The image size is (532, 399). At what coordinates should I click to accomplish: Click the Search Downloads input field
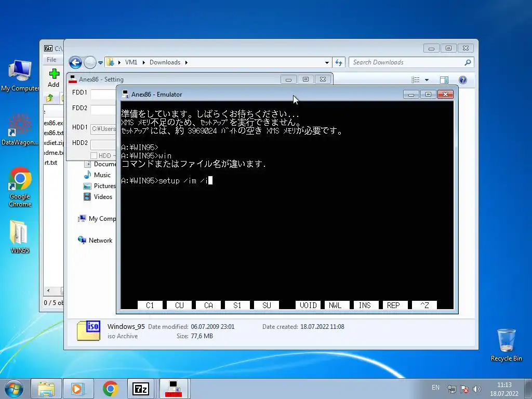click(407, 62)
